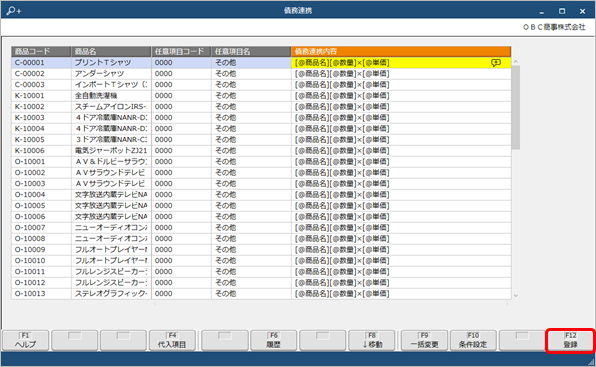
Task: Click the F4 代入項目 button
Action: pos(172,340)
